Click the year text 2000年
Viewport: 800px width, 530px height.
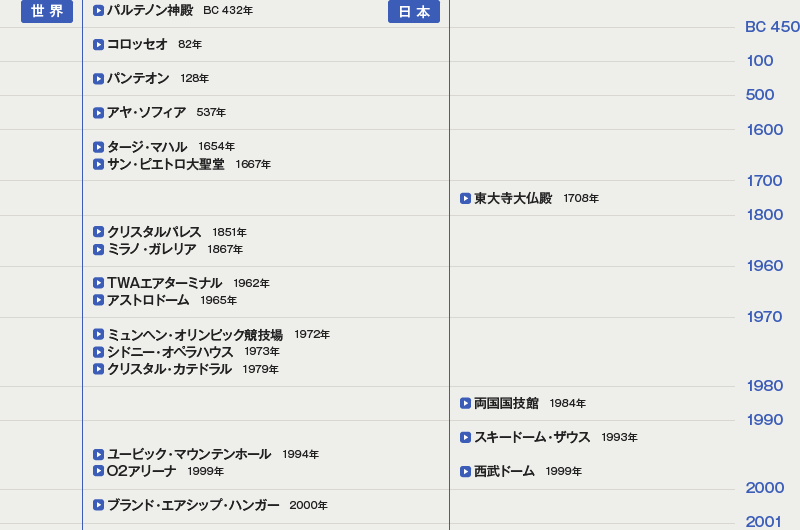tap(309, 506)
